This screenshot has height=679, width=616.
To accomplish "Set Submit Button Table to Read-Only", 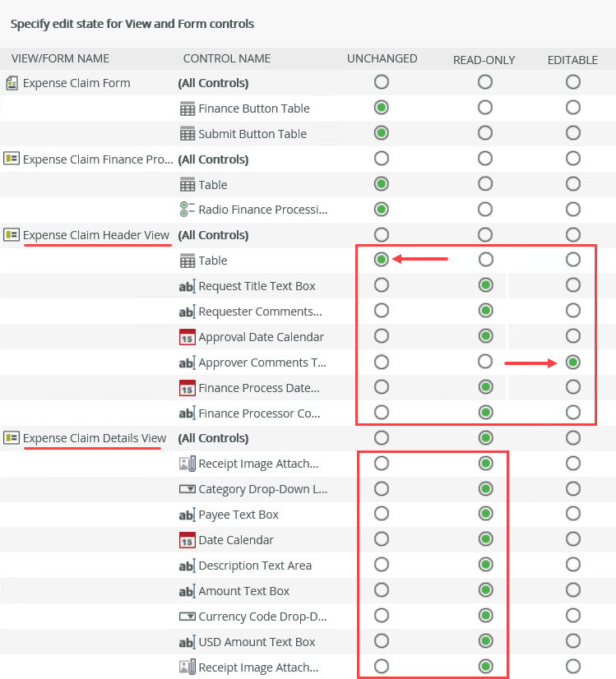I will tap(485, 133).
